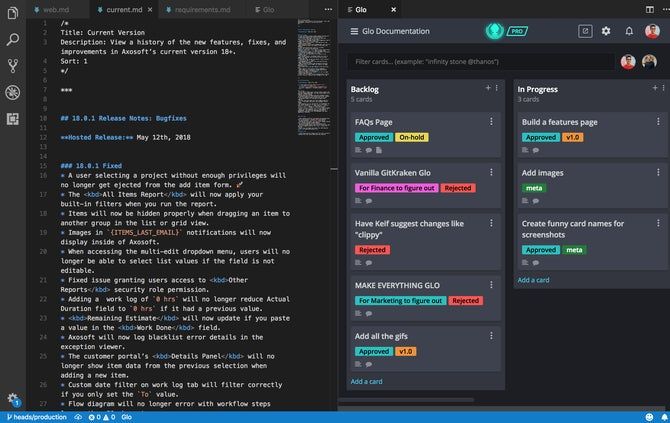The image size is (670, 423).
Task: Open the Explorer view in the activity bar
Action: tap(12, 13)
